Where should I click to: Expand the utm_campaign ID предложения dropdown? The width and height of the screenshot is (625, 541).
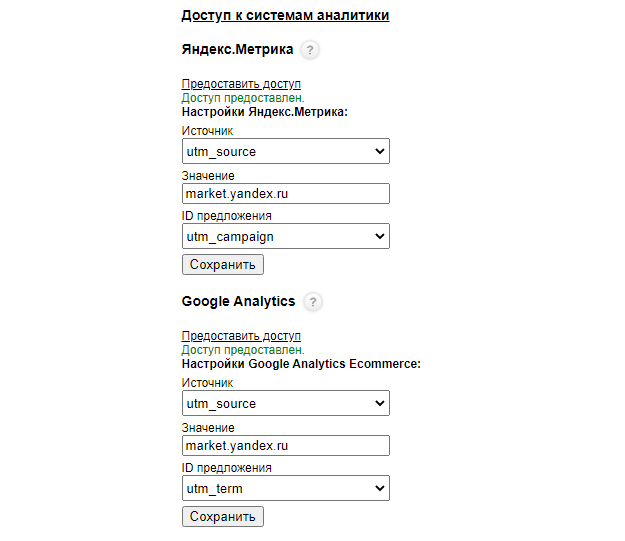point(286,236)
